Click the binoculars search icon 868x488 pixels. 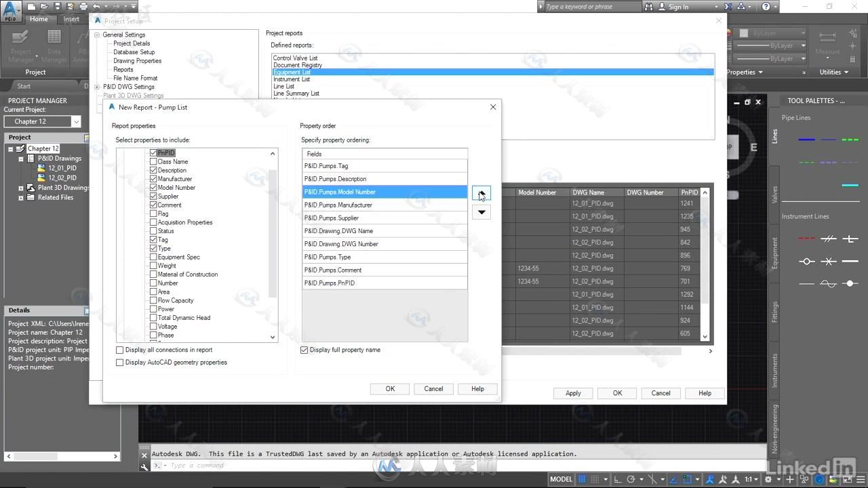[650, 7]
